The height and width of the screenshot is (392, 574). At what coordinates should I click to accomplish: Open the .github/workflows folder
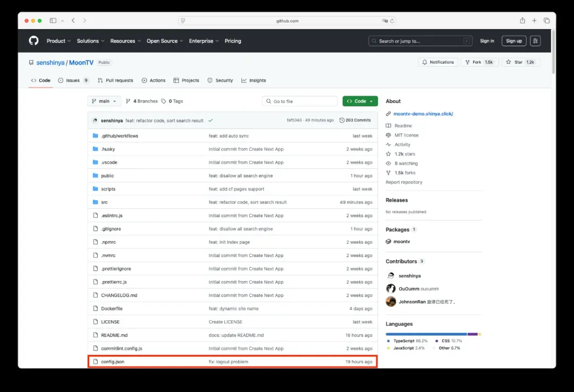click(120, 136)
